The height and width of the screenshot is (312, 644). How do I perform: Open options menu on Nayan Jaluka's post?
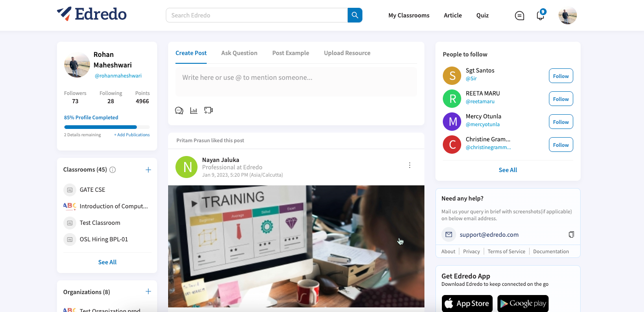coord(409,165)
